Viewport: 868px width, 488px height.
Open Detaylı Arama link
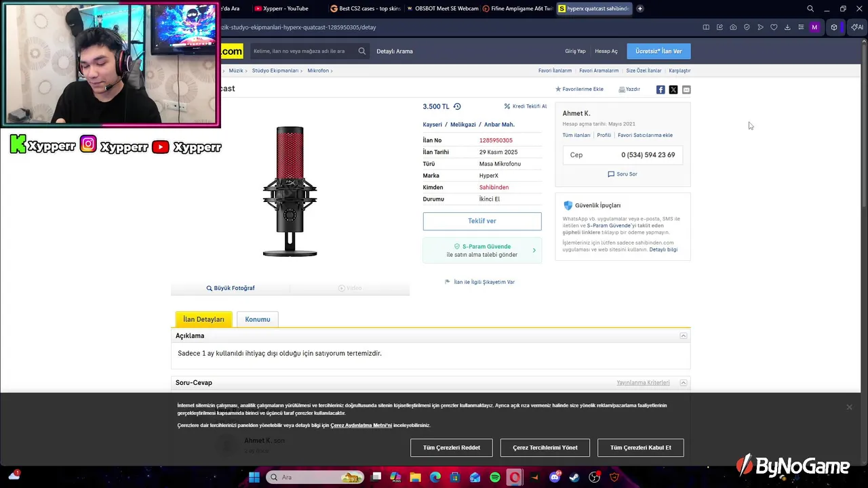pos(395,51)
